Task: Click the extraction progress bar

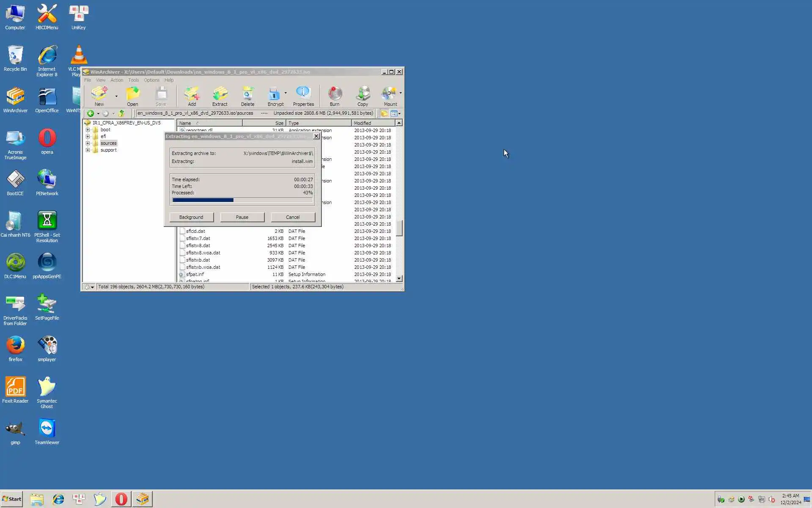Action: pos(242,200)
